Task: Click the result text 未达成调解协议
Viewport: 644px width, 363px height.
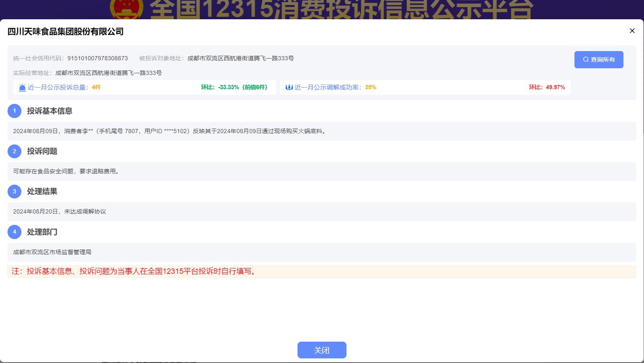Action: [x=85, y=211]
